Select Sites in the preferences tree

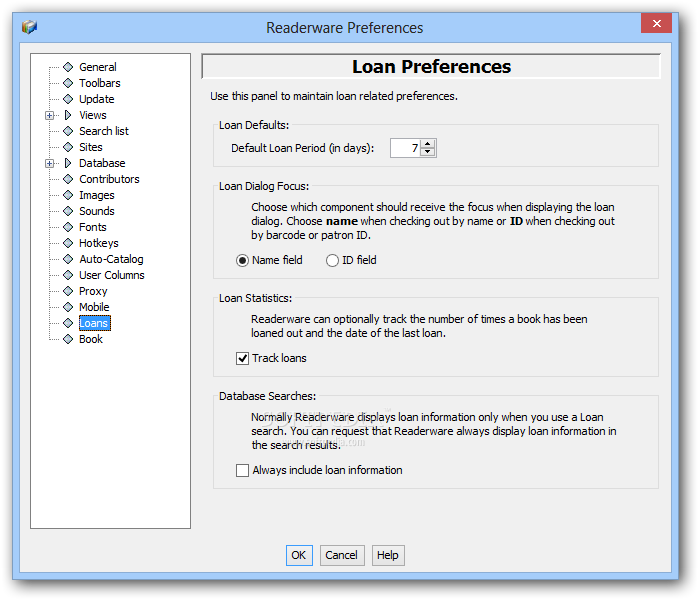[x=90, y=147]
